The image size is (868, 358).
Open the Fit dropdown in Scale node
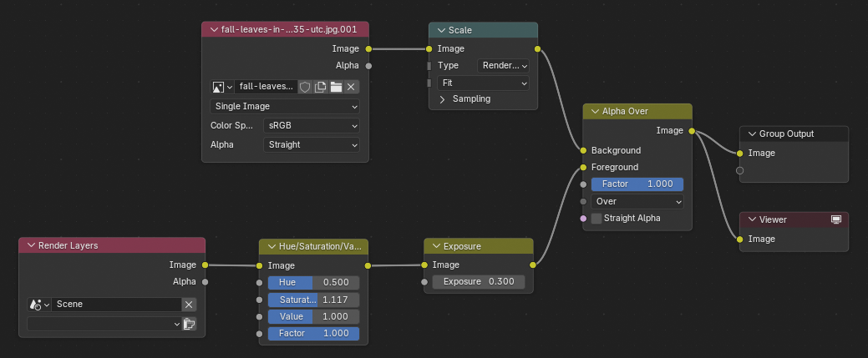click(483, 83)
